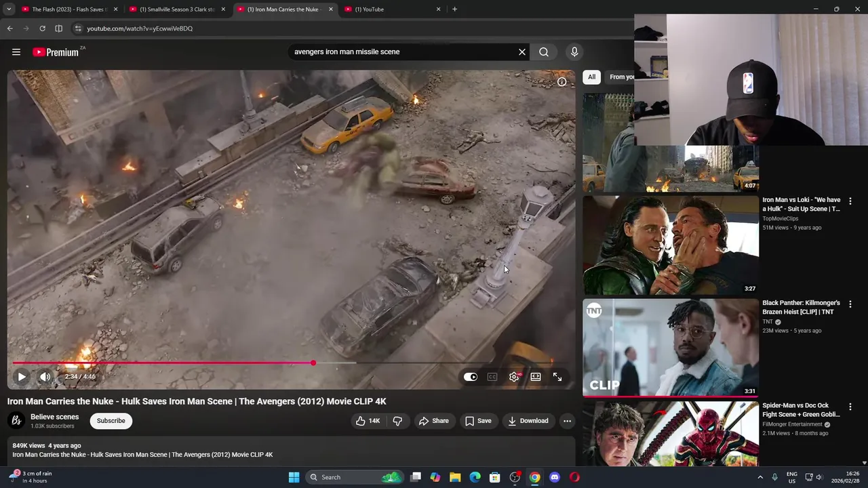This screenshot has width=868, height=488.
Task: Open the Opera browser from the taskbar
Action: coord(574,477)
